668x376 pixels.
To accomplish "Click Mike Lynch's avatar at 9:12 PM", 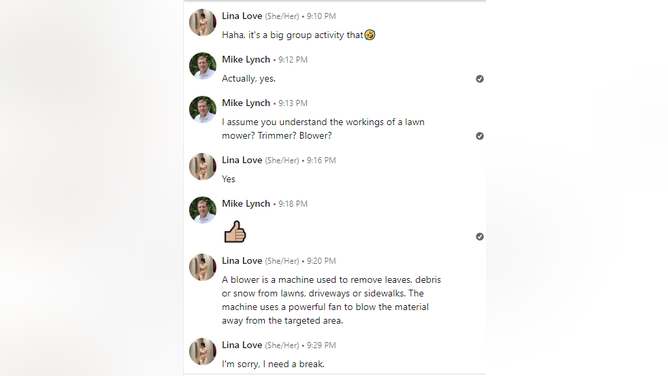I will (x=203, y=66).
